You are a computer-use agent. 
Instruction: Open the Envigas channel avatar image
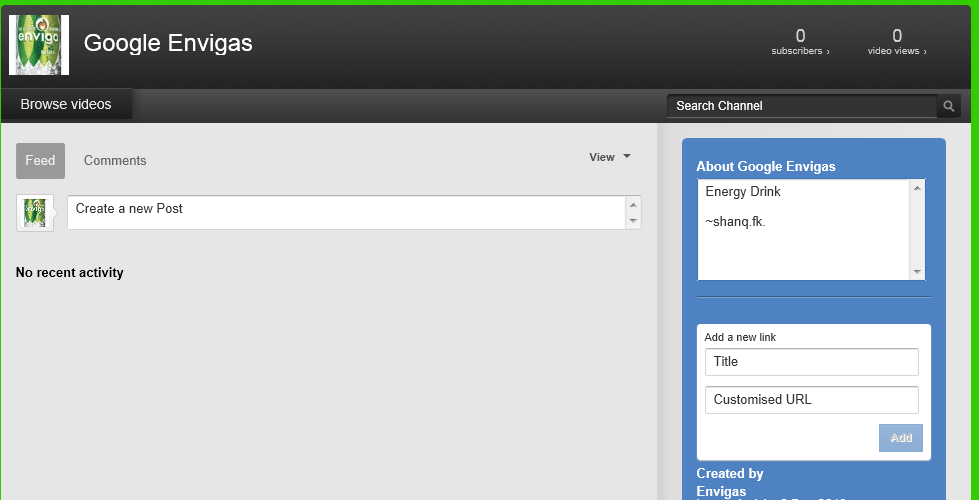[x=39, y=45]
